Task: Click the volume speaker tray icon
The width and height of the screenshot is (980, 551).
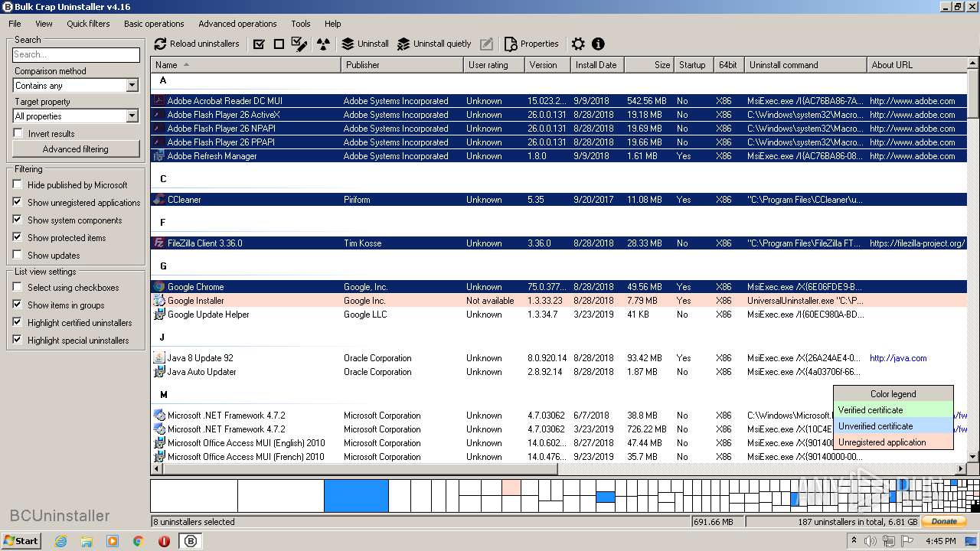Action: tap(871, 541)
